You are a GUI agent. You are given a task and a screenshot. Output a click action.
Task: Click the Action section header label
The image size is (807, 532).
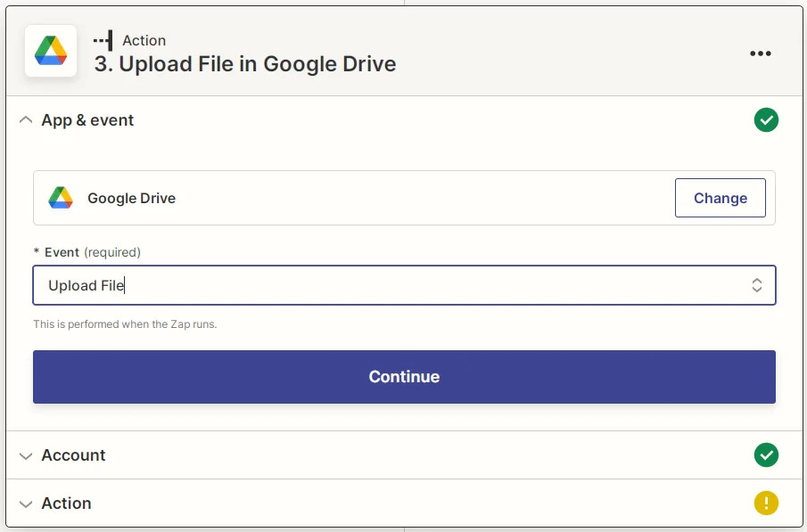(66, 503)
